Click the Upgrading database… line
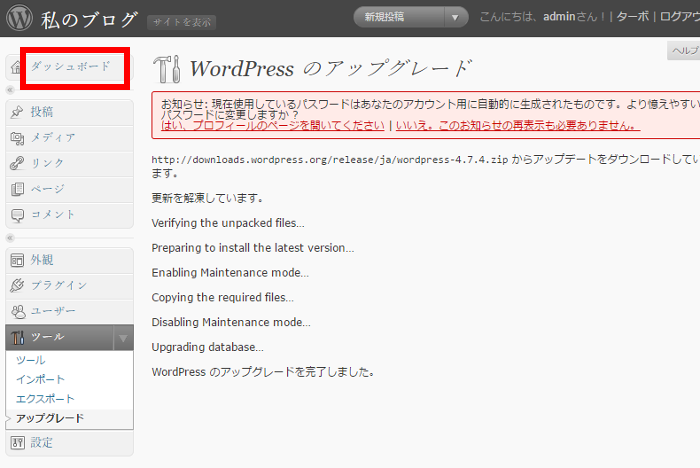 coord(208,347)
